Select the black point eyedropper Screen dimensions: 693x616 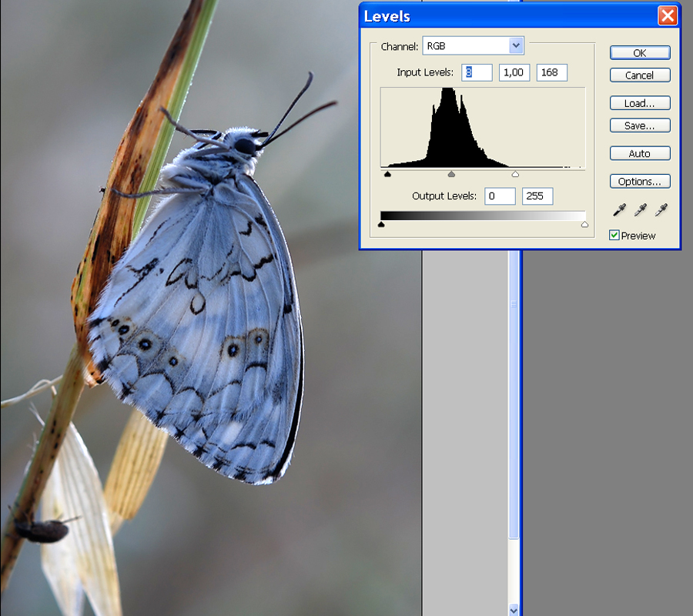618,210
